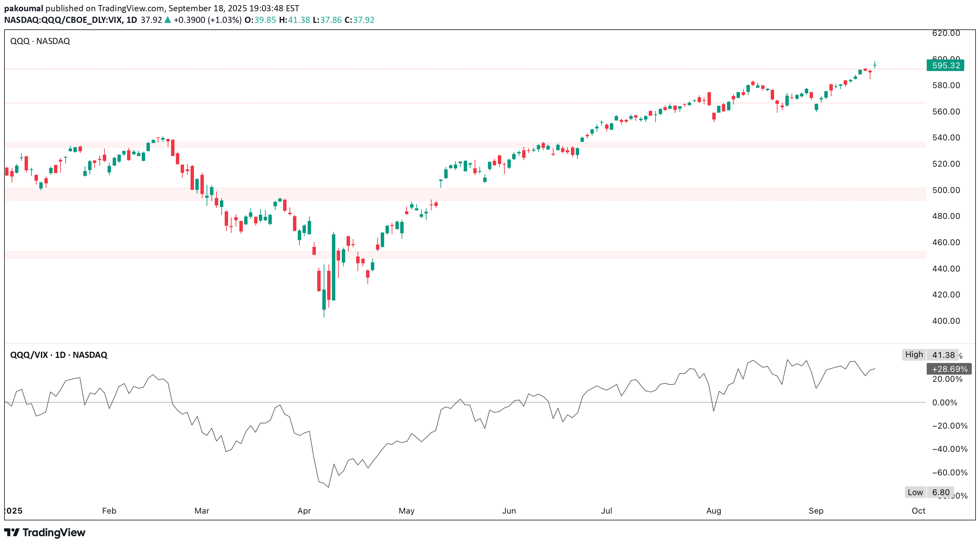Click the Jul label on time axis
The image size is (980, 545).
pyautogui.click(x=606, y=511)
